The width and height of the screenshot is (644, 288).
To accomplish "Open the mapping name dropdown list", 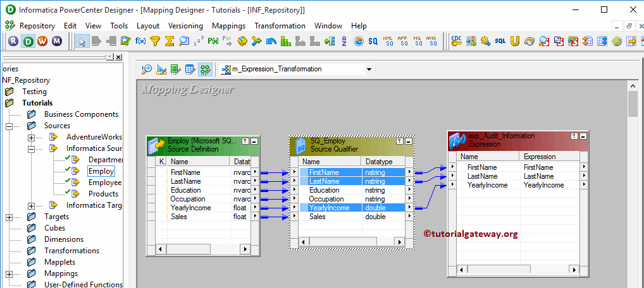I will (x=369, y=69).
